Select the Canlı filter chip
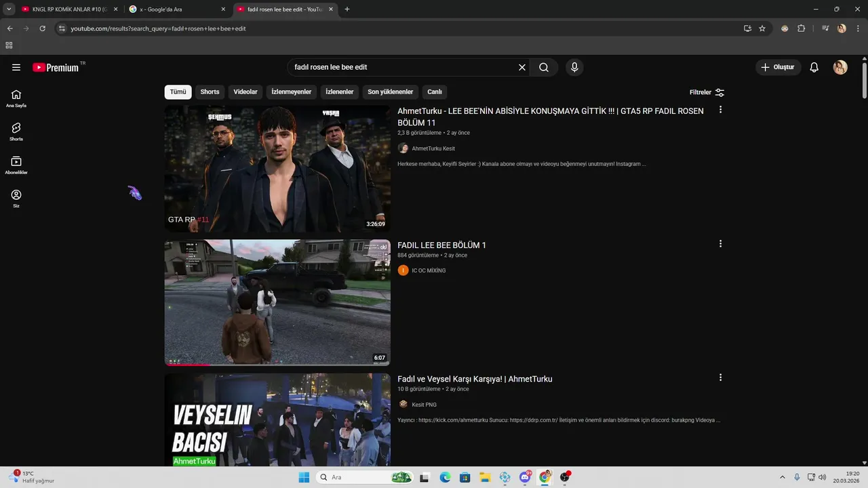This screenshot has height=488, width=868. pyautogui.click(x=435, y=92)
